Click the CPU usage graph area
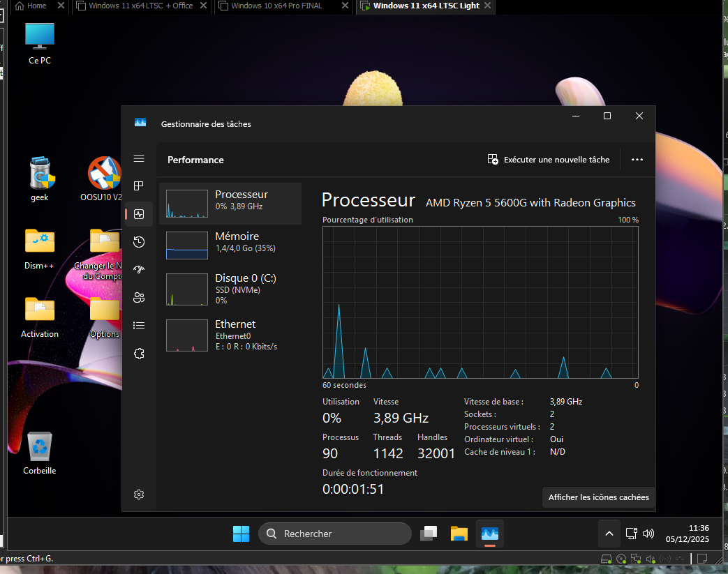 click(x=480, y=303)
